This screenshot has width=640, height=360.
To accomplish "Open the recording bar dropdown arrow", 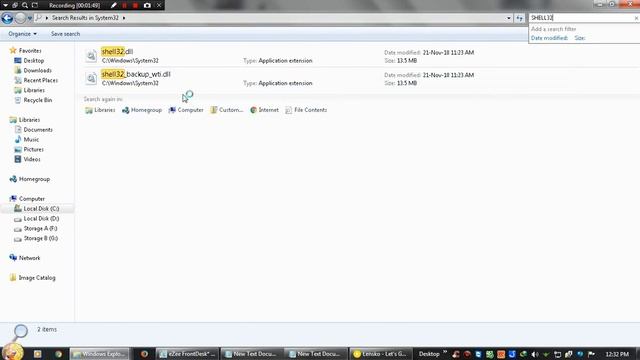I will [5, 5].
